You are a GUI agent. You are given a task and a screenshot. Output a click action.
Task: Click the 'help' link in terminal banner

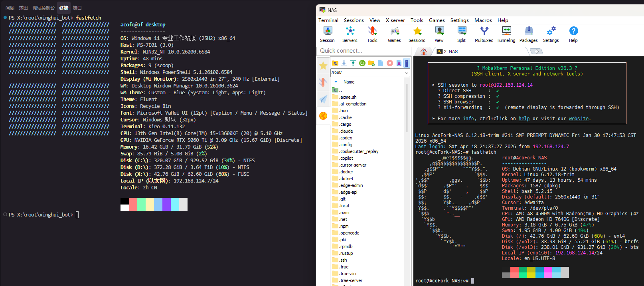coord(524,119)
